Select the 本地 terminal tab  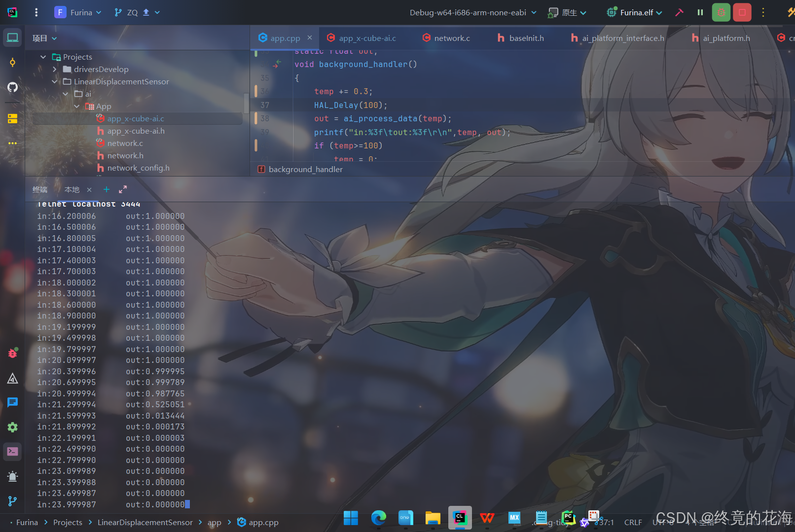(x=72, y=189)
